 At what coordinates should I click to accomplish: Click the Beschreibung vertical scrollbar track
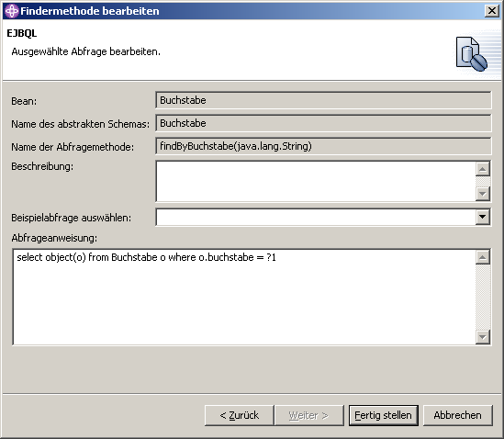point(483,182)
